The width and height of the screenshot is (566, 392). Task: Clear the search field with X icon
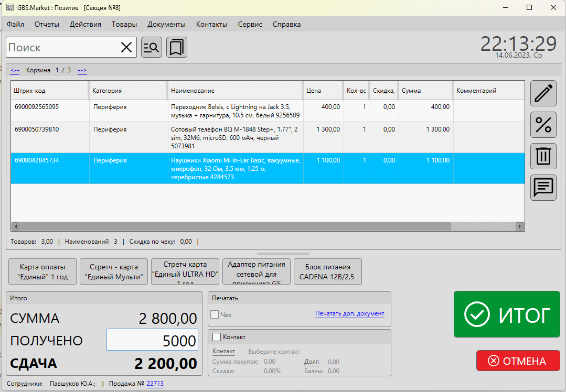[x=126, y=48]
